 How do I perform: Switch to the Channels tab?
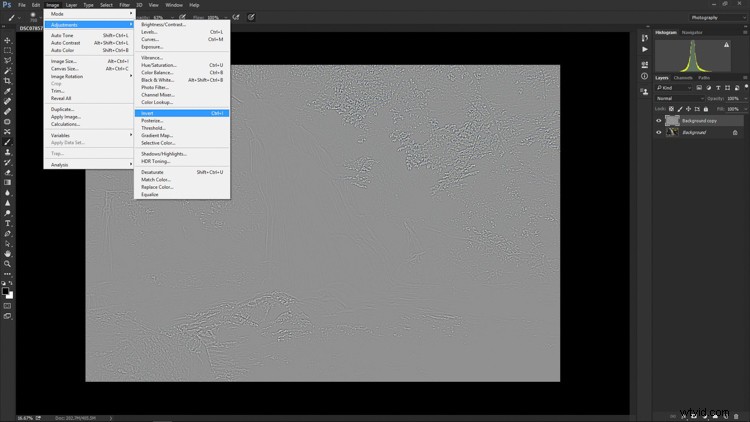[683, 77]
